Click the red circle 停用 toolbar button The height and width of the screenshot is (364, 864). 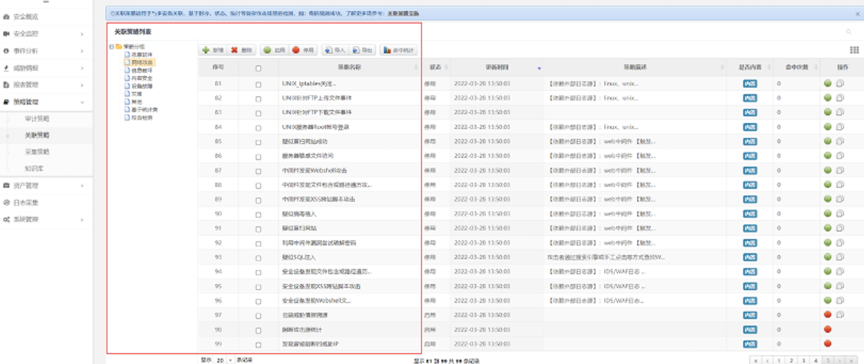pyautogui.click(x=303, y=50)
